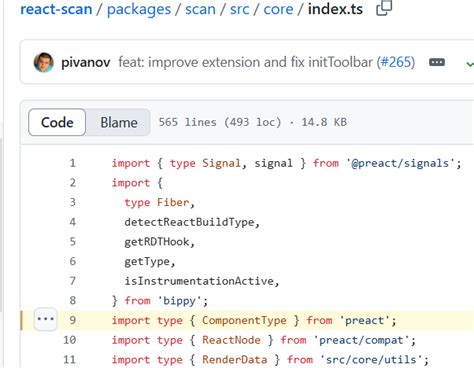The width and height of the screenshot is (474, 368).
Task: Open pull request #265 link
Action: [x=397, y=62]
